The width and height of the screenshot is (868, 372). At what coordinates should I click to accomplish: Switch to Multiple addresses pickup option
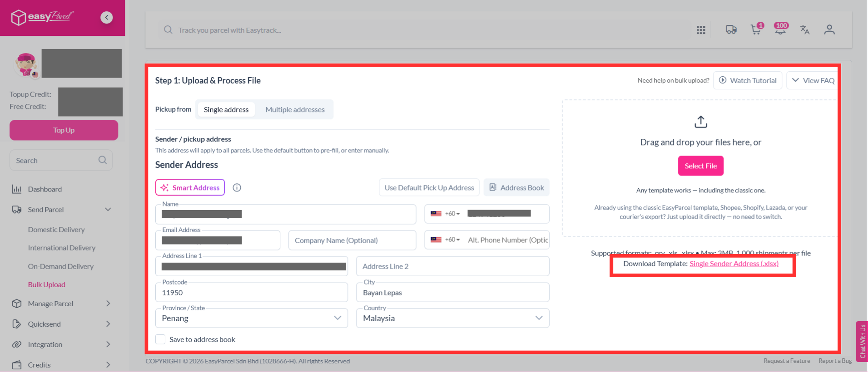click(295, 109)
